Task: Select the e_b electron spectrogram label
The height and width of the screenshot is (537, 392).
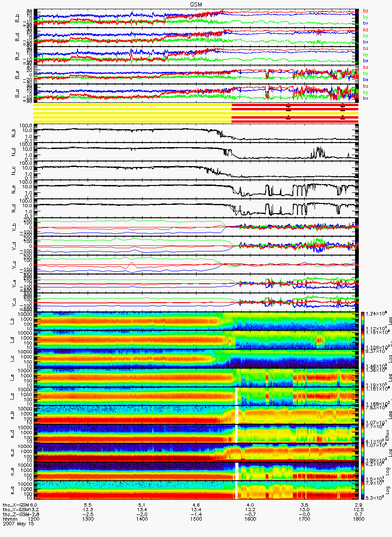Action: point(12,416)
